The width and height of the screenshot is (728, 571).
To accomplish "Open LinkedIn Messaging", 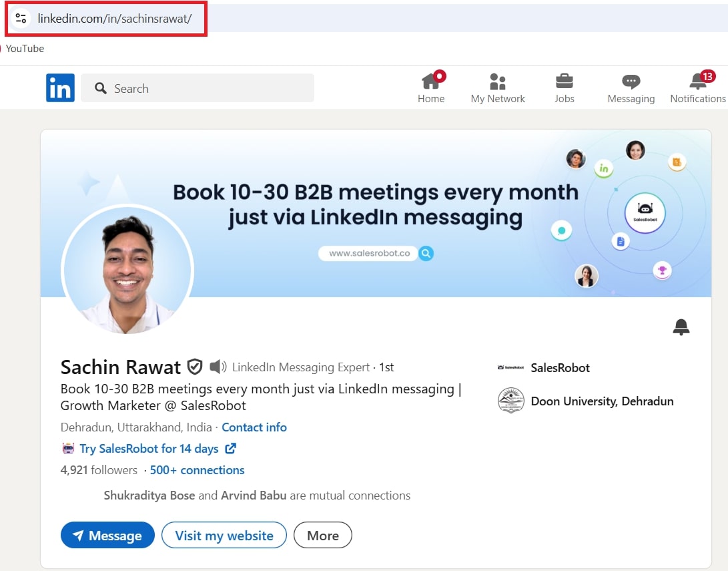I will [630, 87].
